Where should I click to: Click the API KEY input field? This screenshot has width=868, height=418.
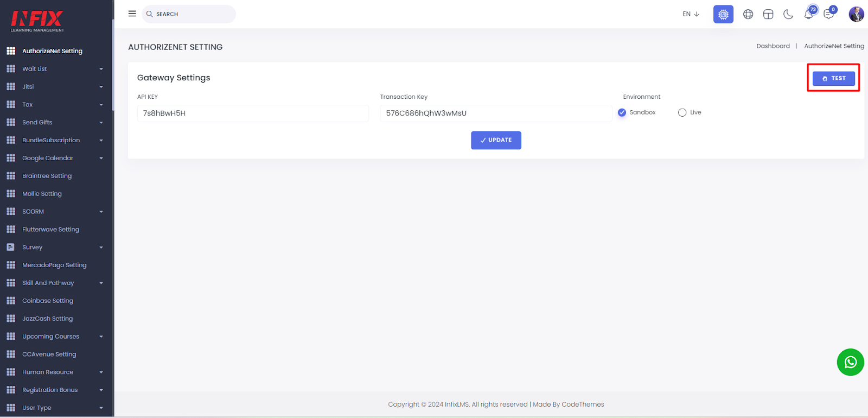pyautogui.click(x=253, y=113)
